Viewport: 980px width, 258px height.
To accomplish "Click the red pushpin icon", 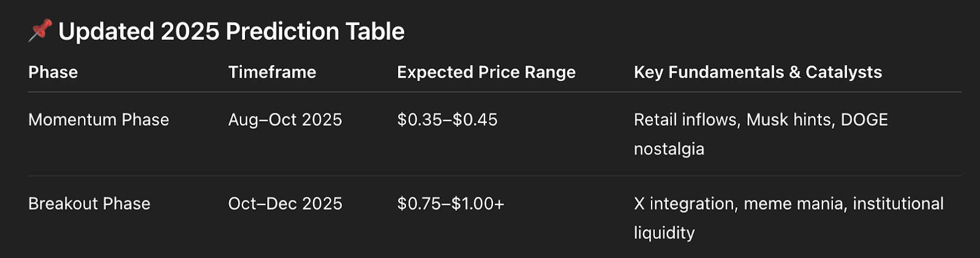I will coord(40,31).
